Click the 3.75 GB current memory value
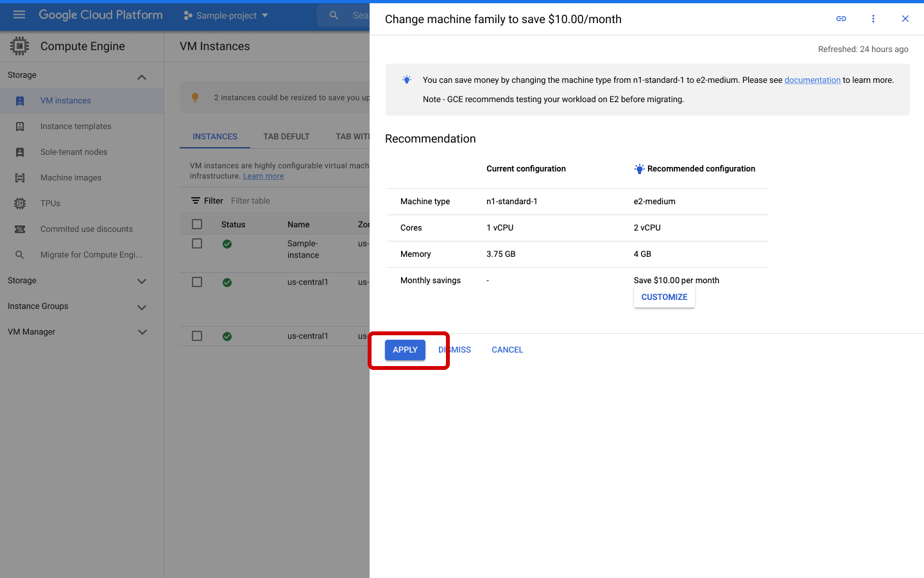Viewport: 924px width, 578px height. 501,254
